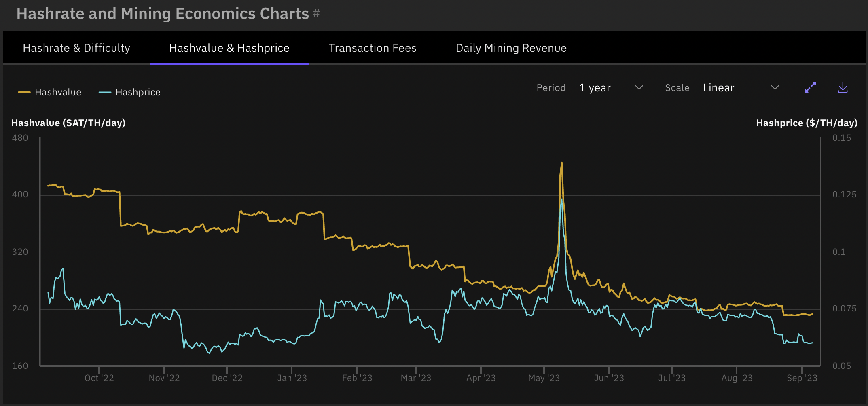868x406 pixels.
Task: Toggle the Hashvalue series in legend
Action: tap(50, 92)
